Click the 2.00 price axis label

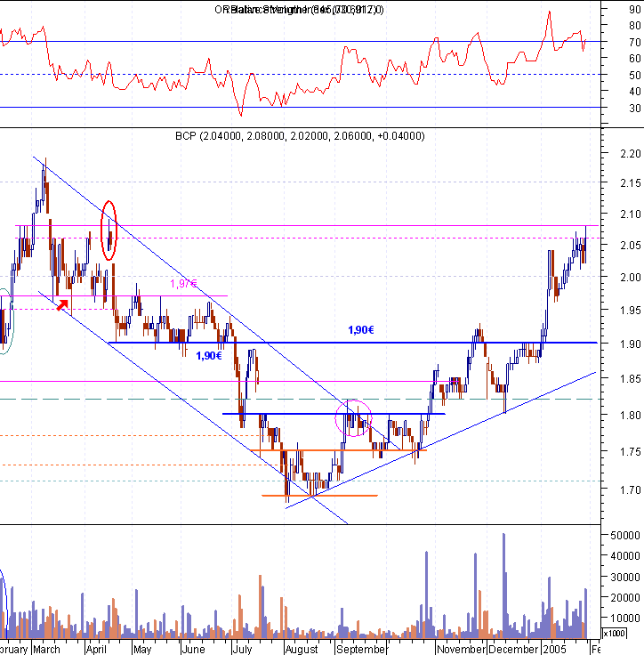pos(631,278)
